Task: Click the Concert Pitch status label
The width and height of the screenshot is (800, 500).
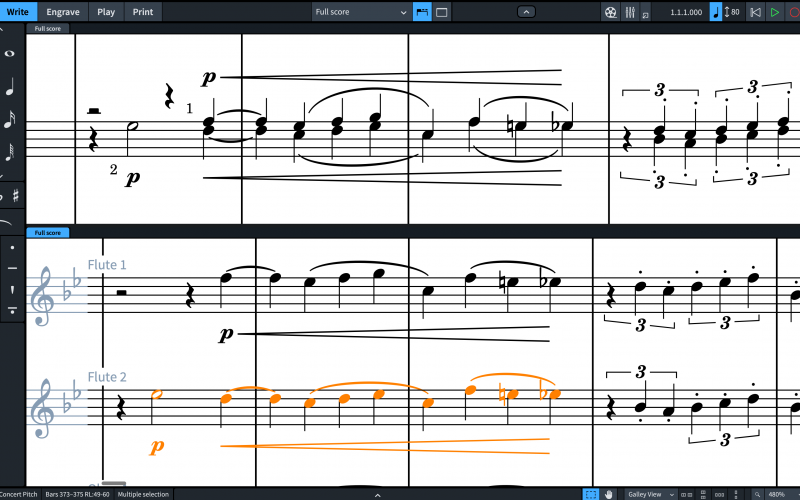Action: [19, 494]
